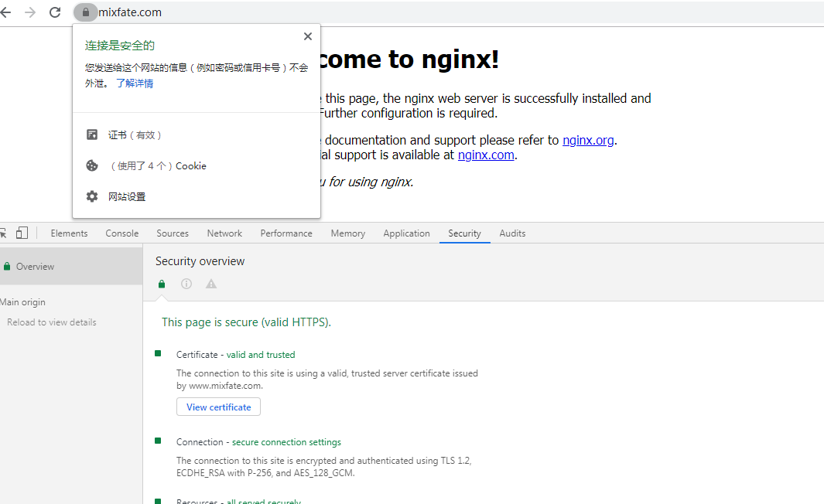Click the browser forward arrow
The width and height of the screenshot is (824, 504).
pyautogui.click(x=30, y=12)
